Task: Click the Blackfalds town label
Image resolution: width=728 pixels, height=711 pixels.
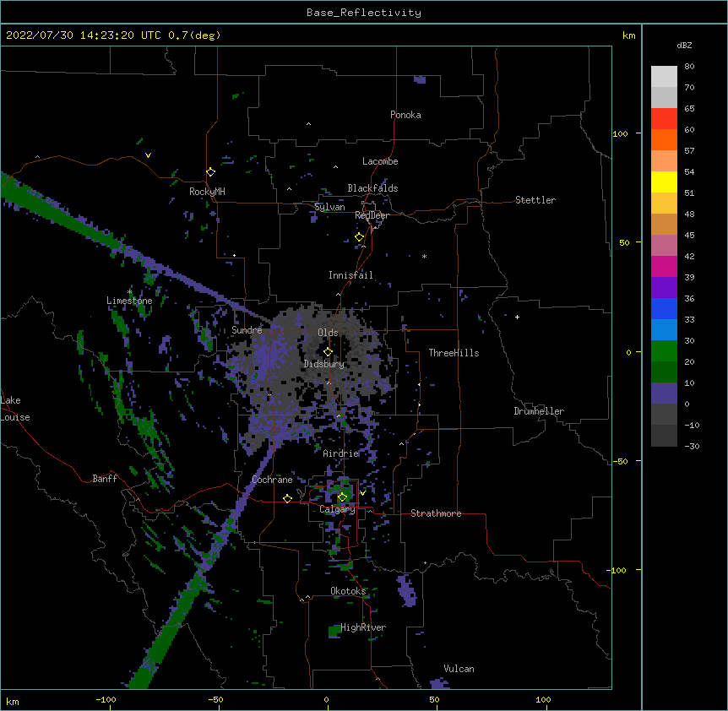Action: tap(372, 188)
